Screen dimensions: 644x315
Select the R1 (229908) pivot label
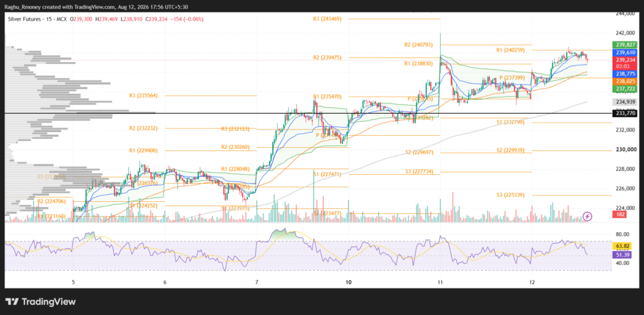(x=143, y=150)
